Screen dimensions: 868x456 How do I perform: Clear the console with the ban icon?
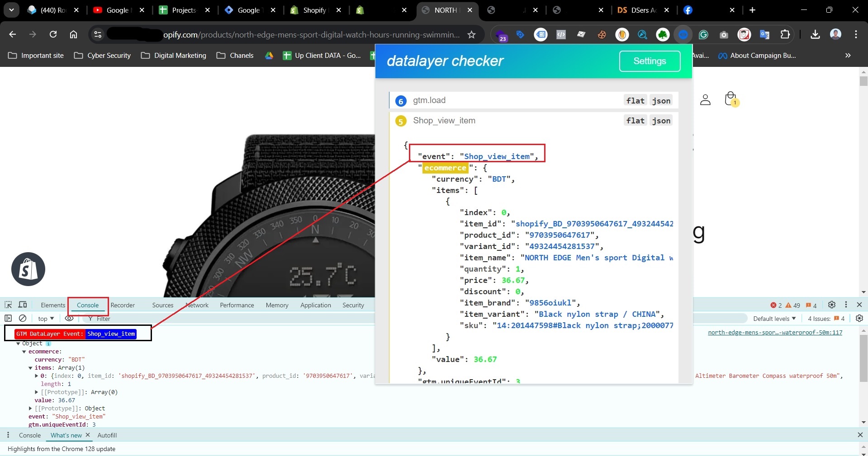point(23,318)
